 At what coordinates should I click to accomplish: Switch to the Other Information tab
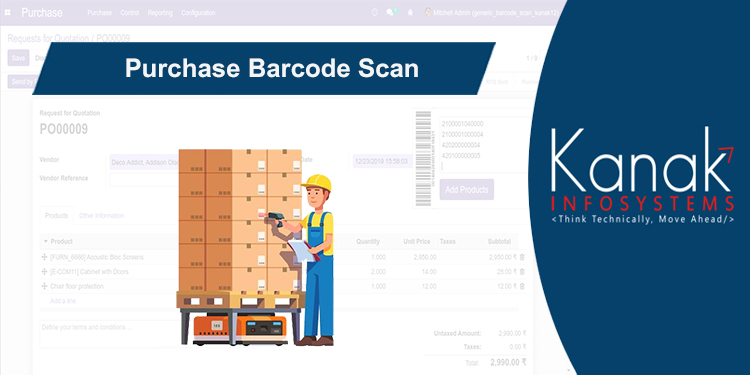pos(101,216)
